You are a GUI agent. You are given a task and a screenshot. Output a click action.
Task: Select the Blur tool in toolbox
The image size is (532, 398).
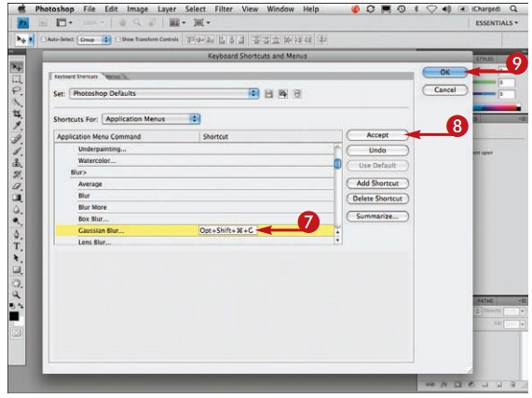pyautogui.click(x=16, y=210)
